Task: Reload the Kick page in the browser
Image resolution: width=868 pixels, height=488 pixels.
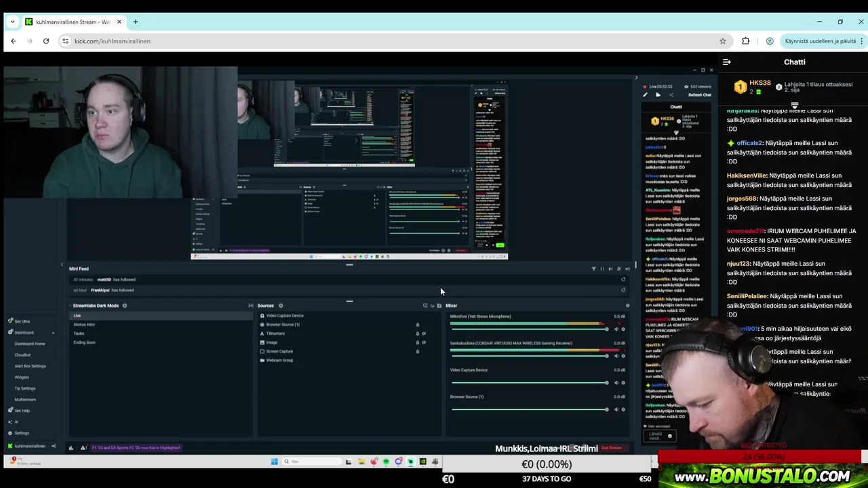Action: click(x=46, y=41)
